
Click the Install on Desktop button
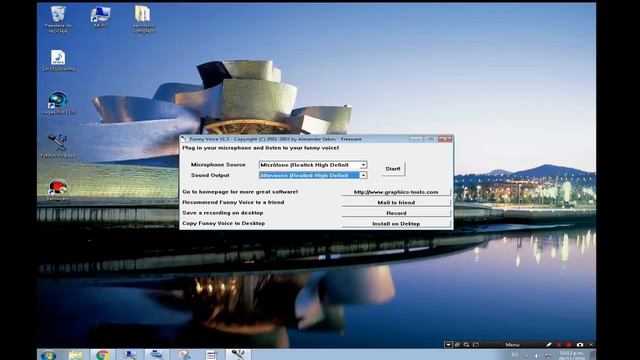(x=396, y=224)
